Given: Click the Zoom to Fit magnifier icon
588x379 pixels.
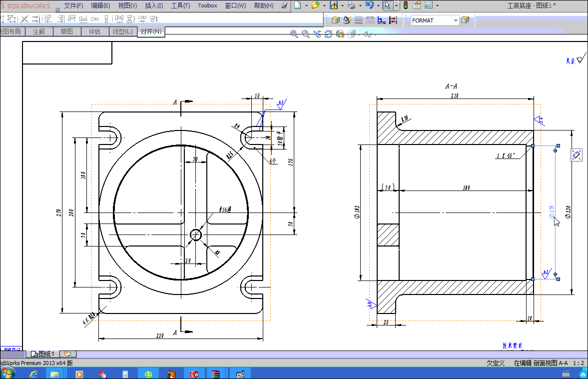Looking at the screenshot, I should tap(294, 34).
